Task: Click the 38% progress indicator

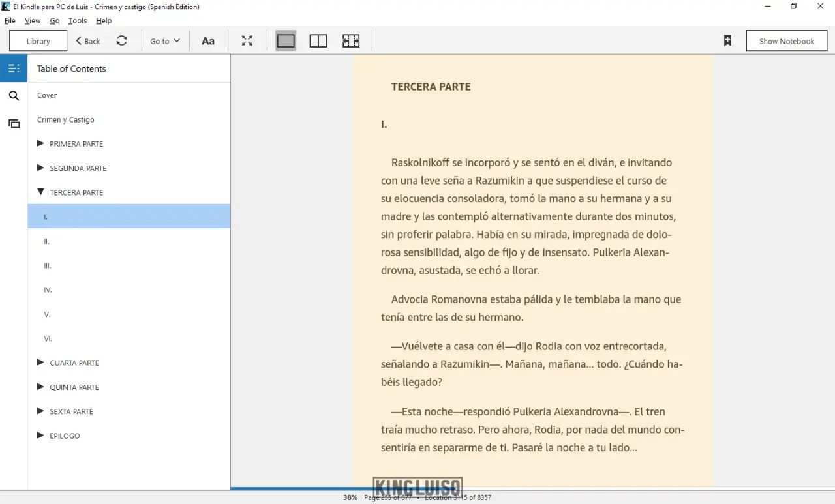Action: (350, 497)
